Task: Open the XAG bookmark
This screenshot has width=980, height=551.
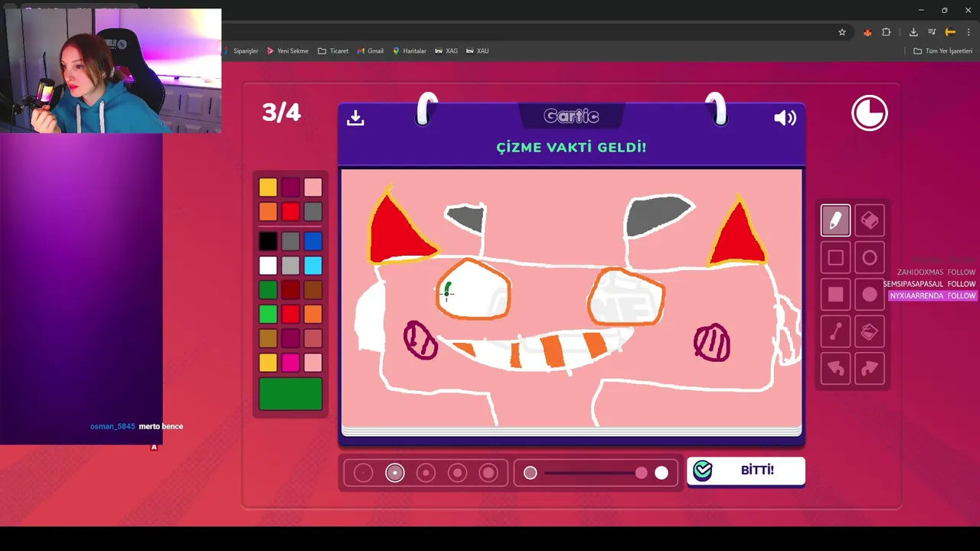Action: 446,51
